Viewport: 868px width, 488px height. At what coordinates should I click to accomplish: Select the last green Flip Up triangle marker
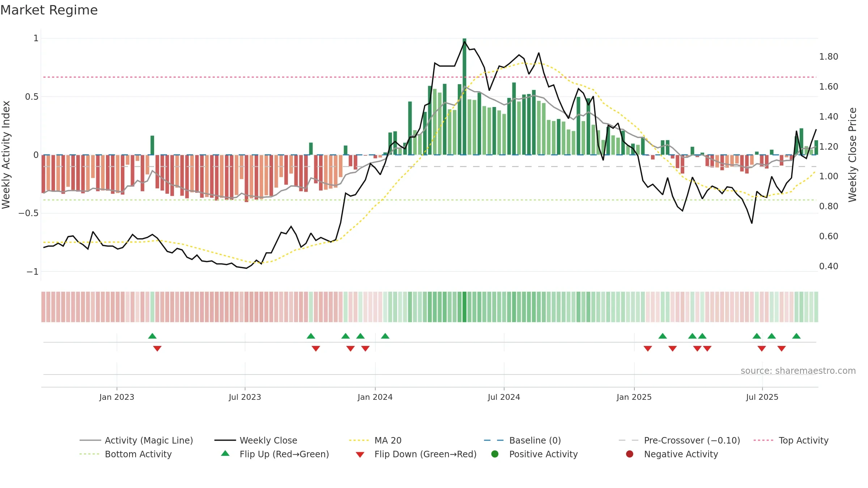point(796,336)
